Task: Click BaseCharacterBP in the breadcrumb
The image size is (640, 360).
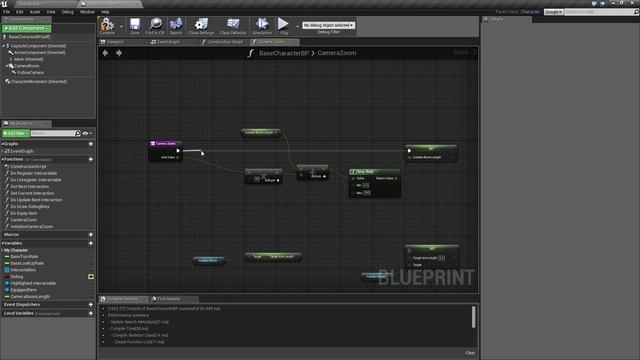Action: pyautogui.click(x=284, y=53)
